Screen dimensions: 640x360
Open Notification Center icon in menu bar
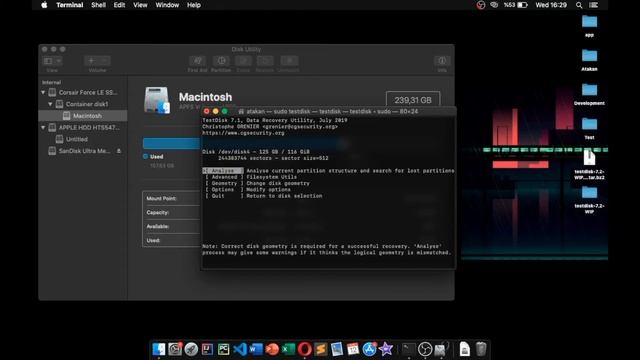coord(594,5)
